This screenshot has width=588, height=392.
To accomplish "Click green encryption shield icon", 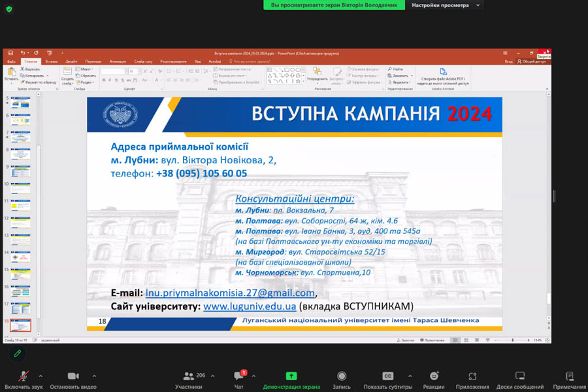I will click(9, 9).
